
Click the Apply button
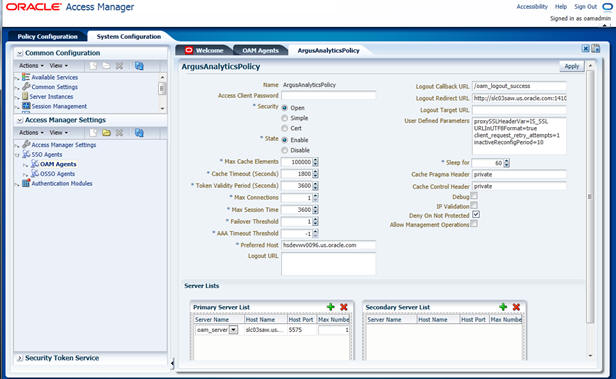coord(572,66)
